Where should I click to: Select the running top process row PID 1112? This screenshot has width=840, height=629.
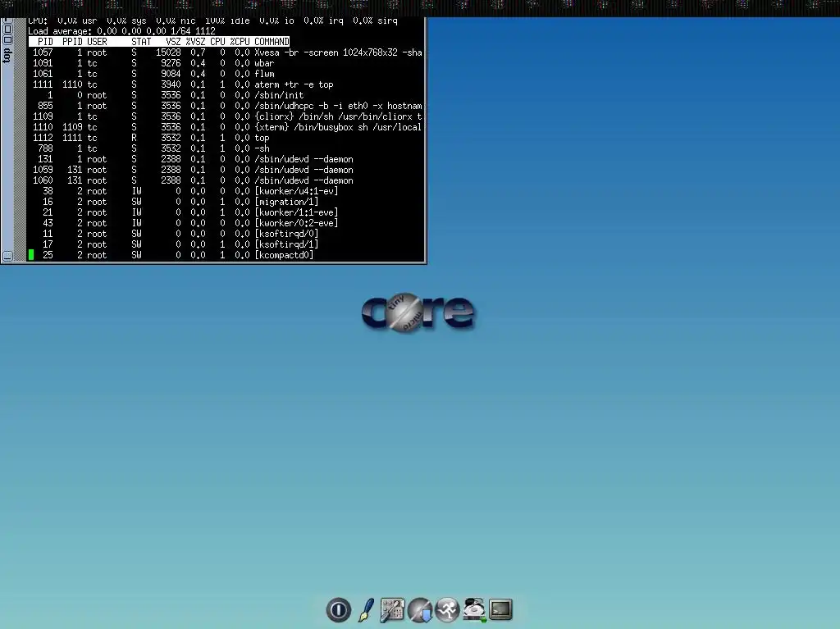[x=226, y=138]
